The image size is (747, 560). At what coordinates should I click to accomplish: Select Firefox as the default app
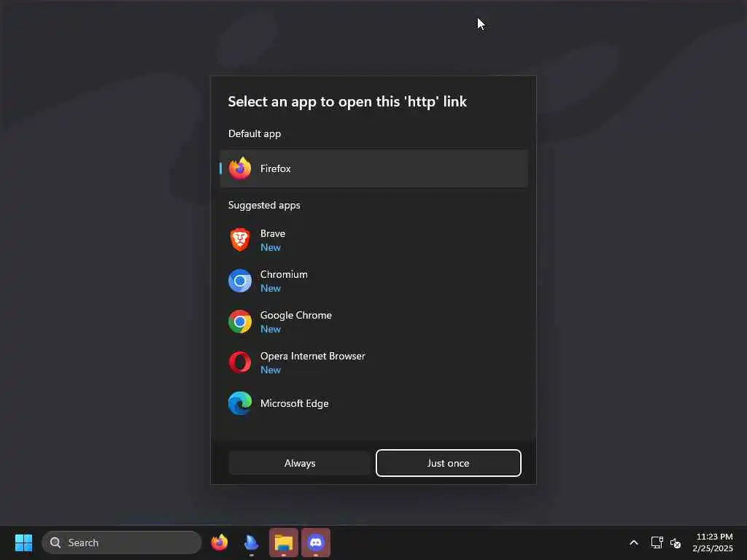[x=374, y=168]
